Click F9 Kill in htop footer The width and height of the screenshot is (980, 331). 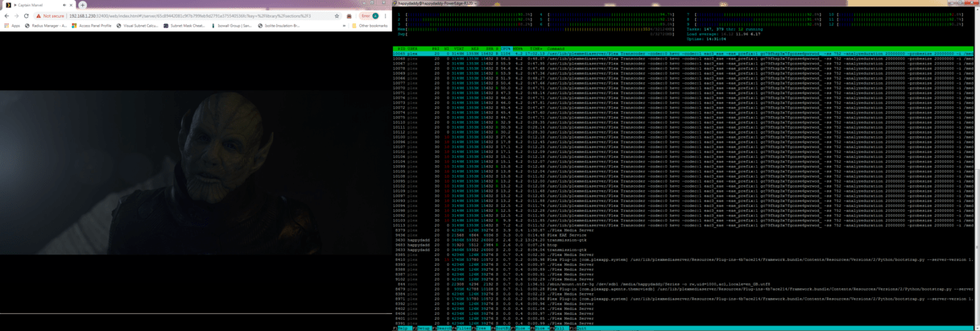[560, 328]
